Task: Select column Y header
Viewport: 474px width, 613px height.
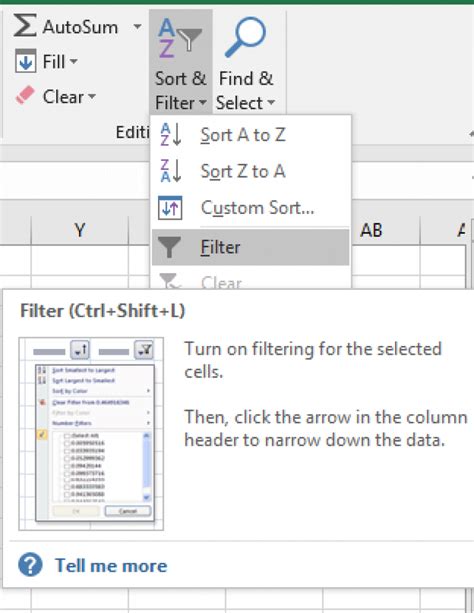Action: [80, 230]
